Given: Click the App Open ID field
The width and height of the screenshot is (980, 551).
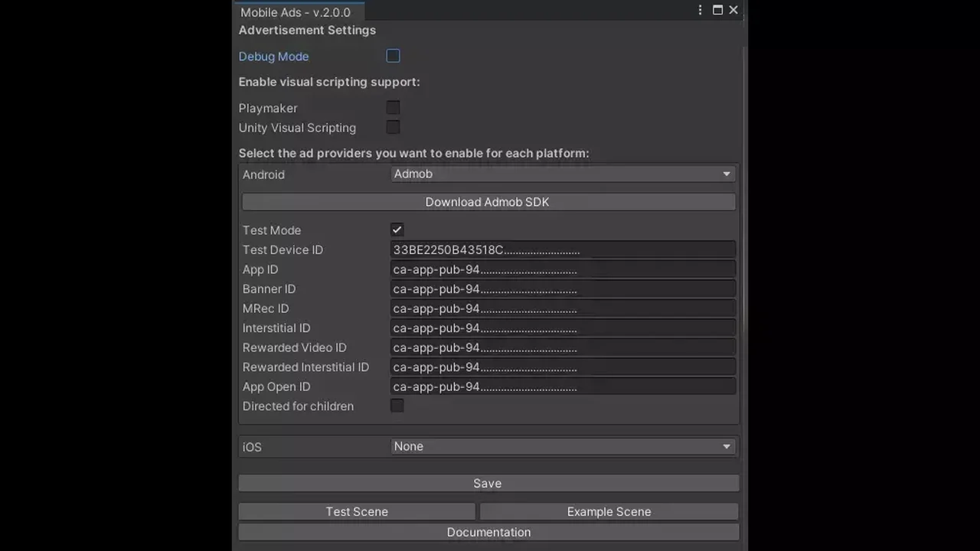Looking at the screenshot, I should point(563,386).
